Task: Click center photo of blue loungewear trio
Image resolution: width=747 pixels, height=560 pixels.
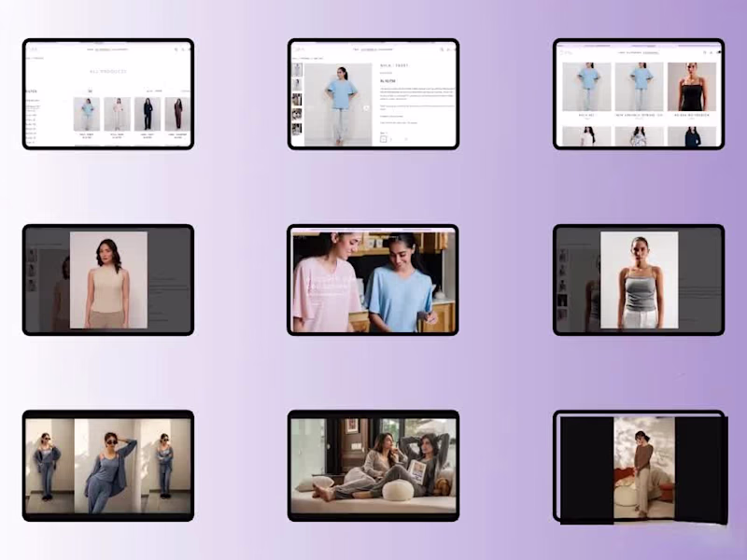Action: (x=107, y=466)
